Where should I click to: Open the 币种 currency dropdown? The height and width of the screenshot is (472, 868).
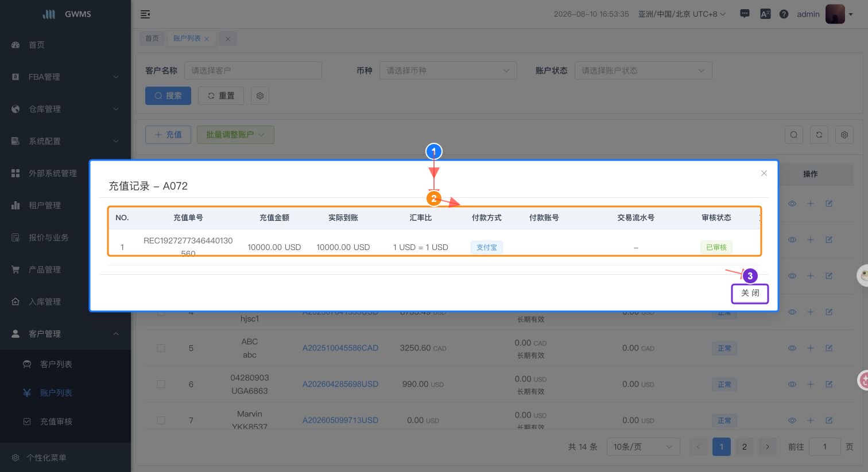448,71
